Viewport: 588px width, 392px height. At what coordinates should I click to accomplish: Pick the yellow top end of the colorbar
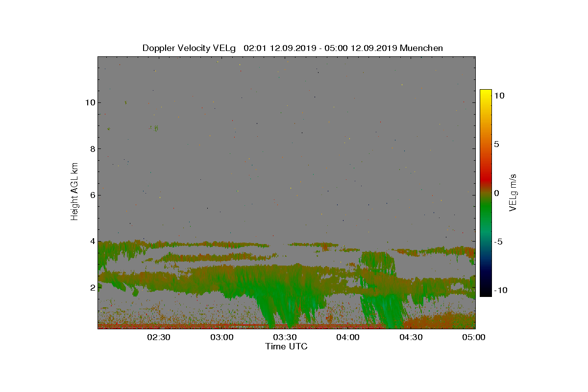pos(486,93)
